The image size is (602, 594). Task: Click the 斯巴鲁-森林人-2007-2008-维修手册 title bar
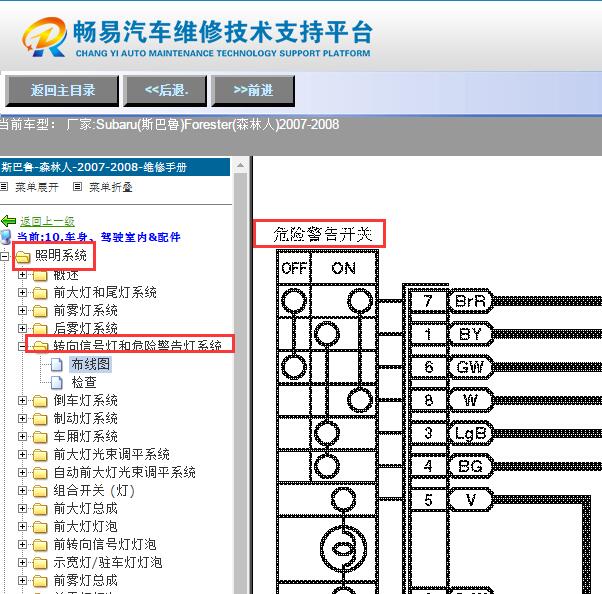[115, 167]
